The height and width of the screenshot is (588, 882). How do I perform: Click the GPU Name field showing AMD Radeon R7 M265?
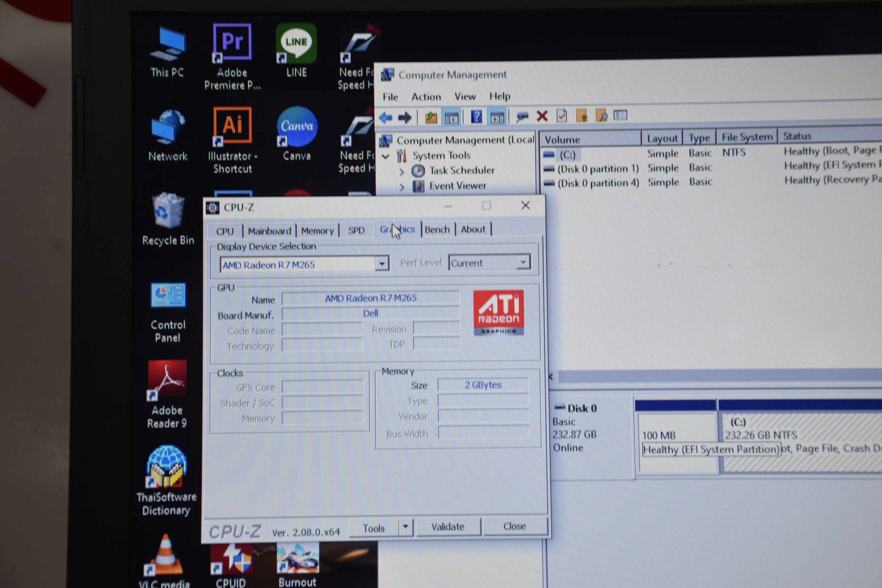coord(370,298)
